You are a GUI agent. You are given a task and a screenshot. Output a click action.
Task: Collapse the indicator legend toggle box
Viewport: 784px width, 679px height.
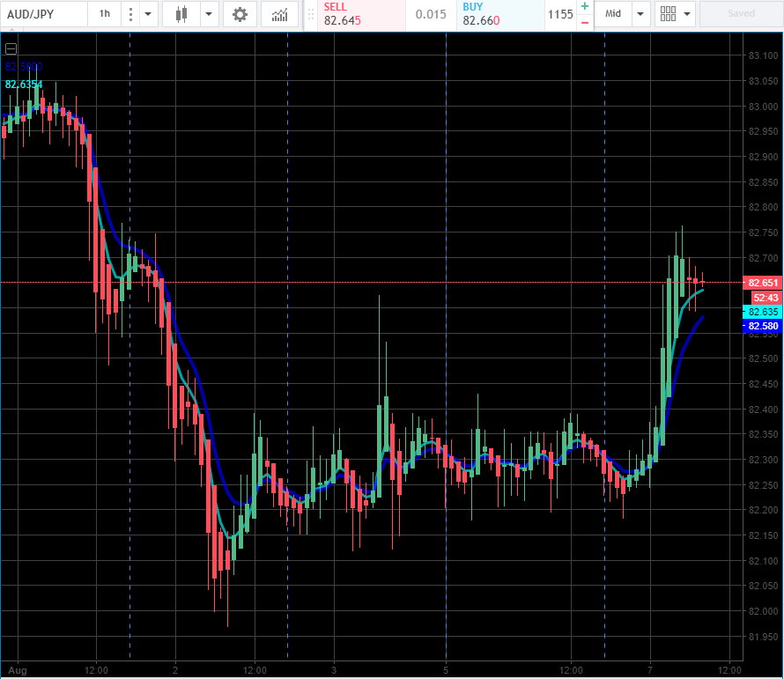click(x=11, y=48)
